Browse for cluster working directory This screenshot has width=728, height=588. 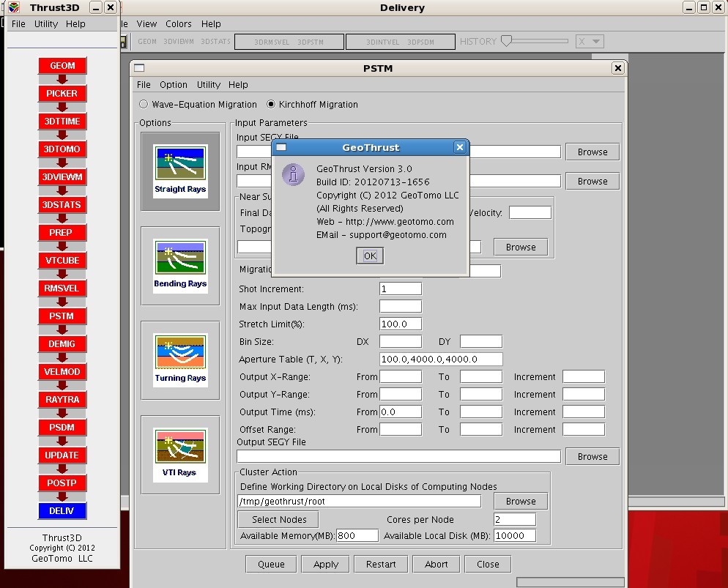pos(521,501)
